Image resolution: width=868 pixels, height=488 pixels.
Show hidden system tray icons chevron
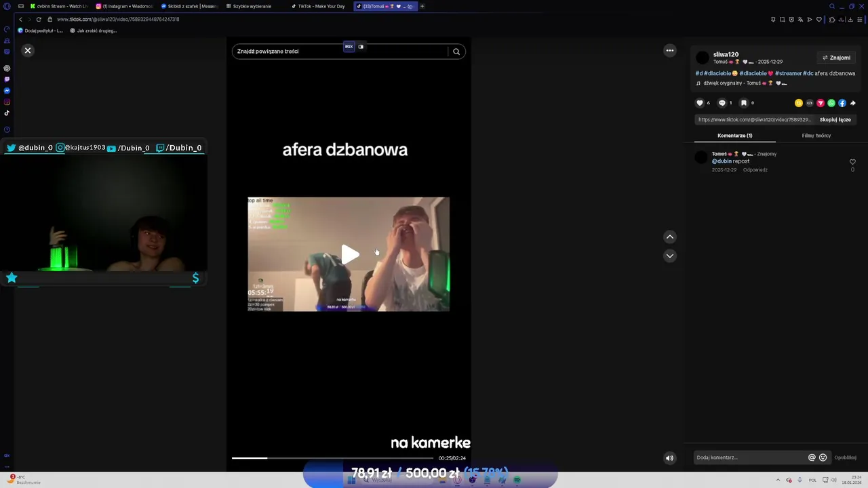(x=778, y=480)
